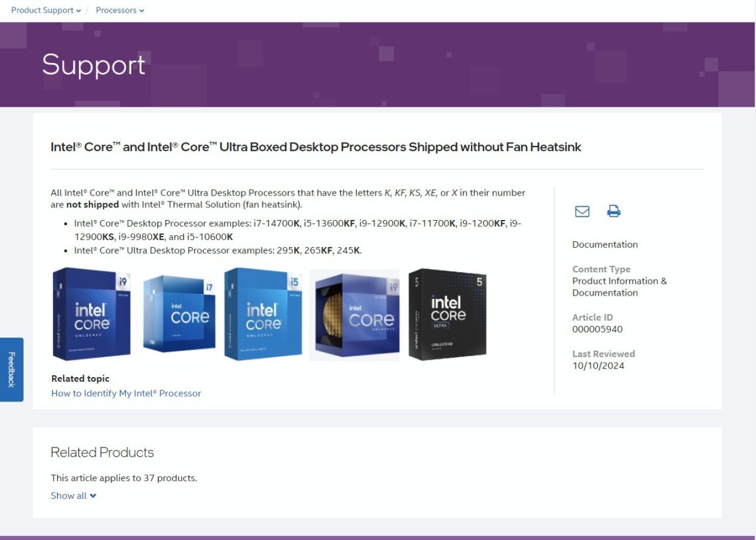The height and width of the screenshot is (540, 756).
Task: Click the chevron next to Show all
Action: (93, 496)
